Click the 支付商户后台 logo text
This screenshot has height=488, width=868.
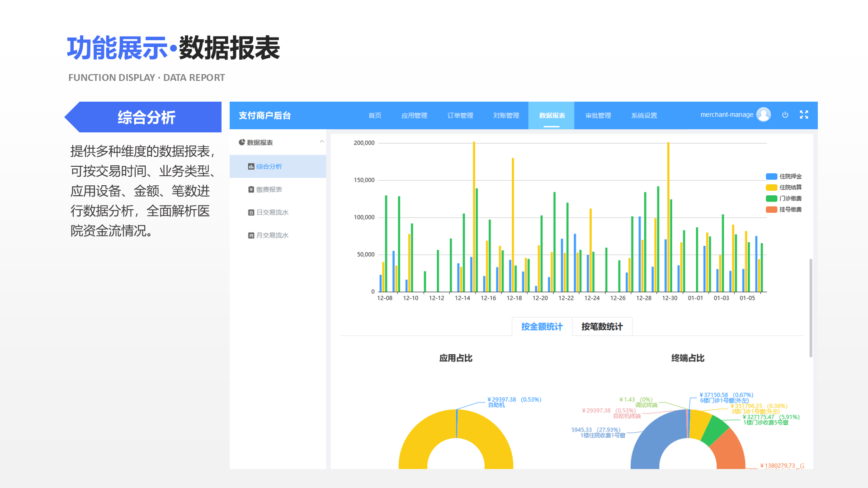[x=264, y=115]
